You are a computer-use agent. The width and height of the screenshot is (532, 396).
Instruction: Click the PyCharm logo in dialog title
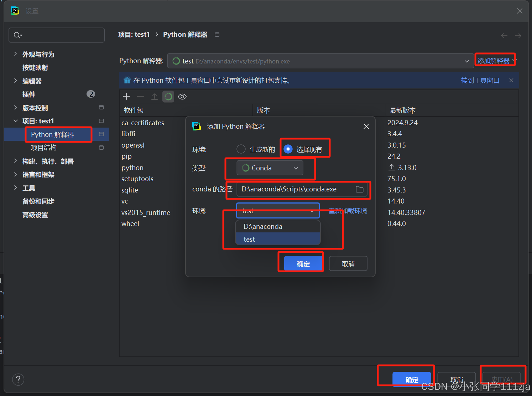tap(197, 126)
